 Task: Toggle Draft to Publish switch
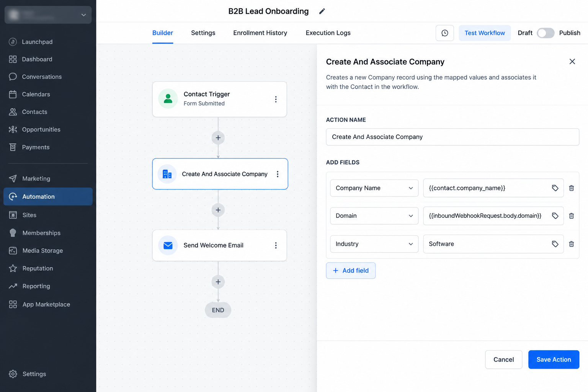(x=546, y=33)
